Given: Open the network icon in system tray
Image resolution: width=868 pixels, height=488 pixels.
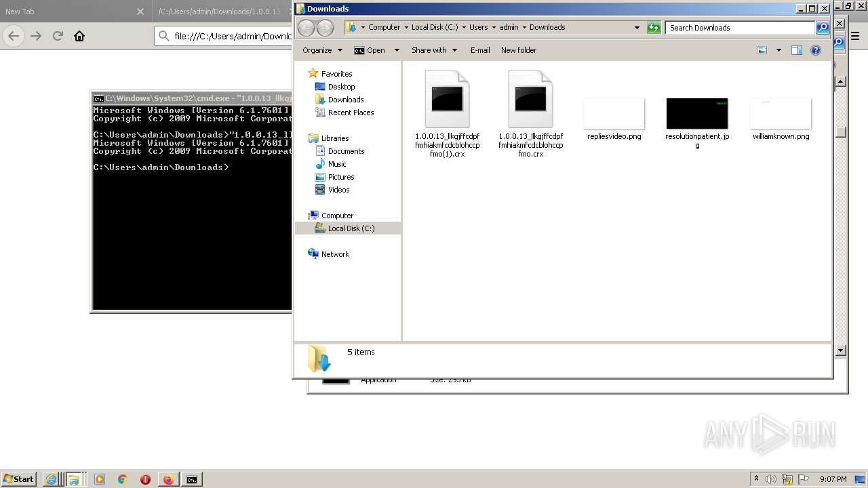Looking at the screenshot, I should [x=787, y=479].
